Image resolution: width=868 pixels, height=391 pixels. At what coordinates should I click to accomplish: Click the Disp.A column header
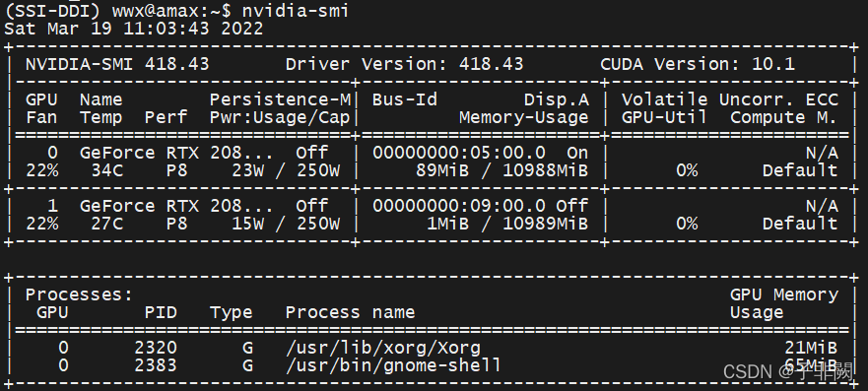click(557, 99)
